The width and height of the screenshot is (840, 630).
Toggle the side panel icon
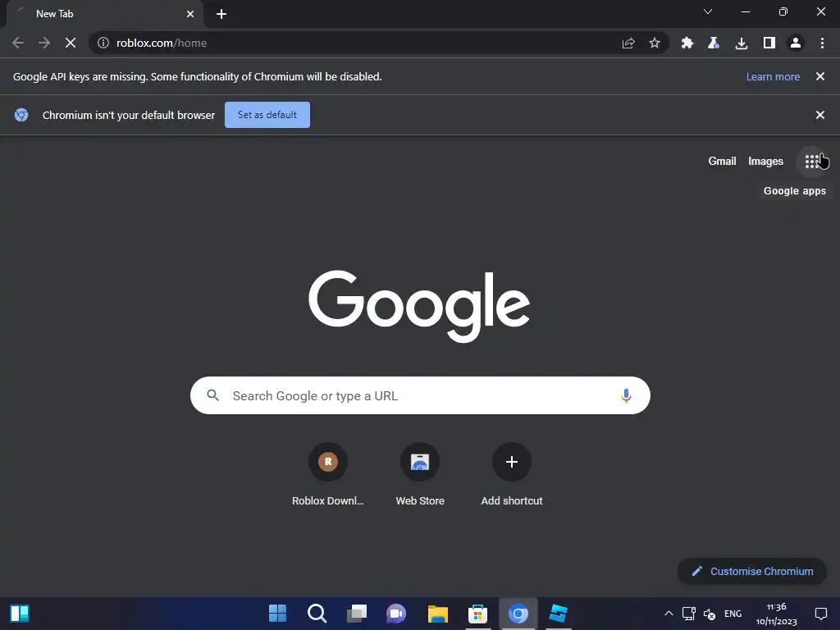point(769,43)
